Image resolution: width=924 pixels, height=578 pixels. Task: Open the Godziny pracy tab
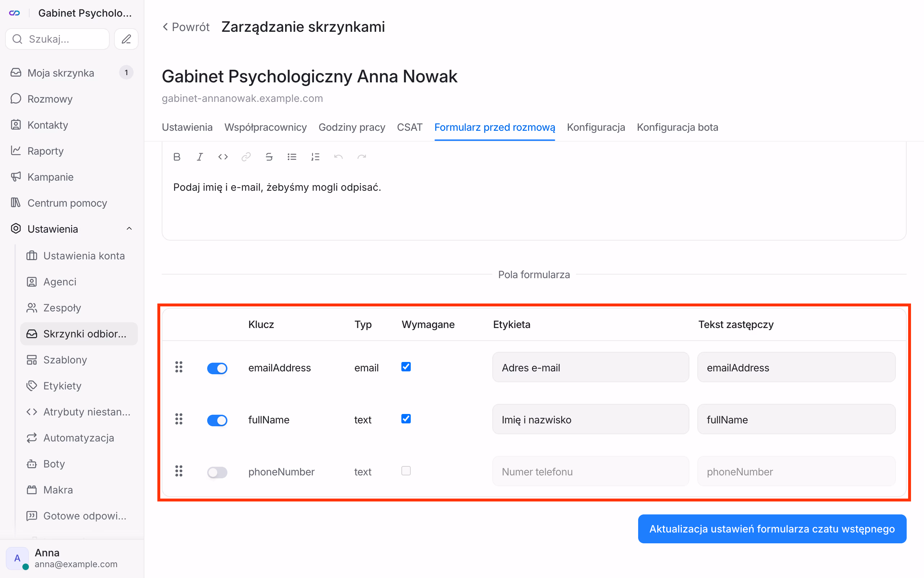[352, 127]
